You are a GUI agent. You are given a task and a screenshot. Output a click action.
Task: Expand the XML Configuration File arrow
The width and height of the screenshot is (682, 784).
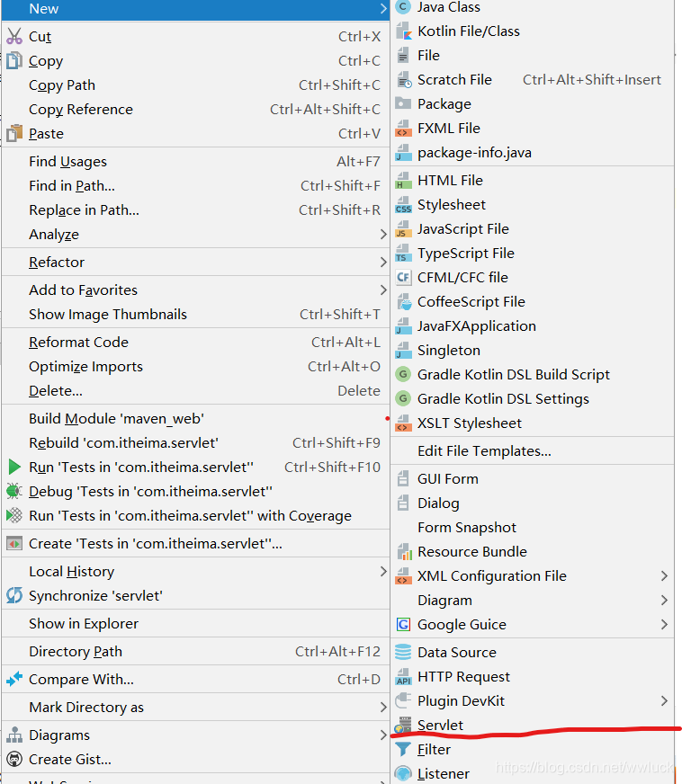tap(664, 576)
